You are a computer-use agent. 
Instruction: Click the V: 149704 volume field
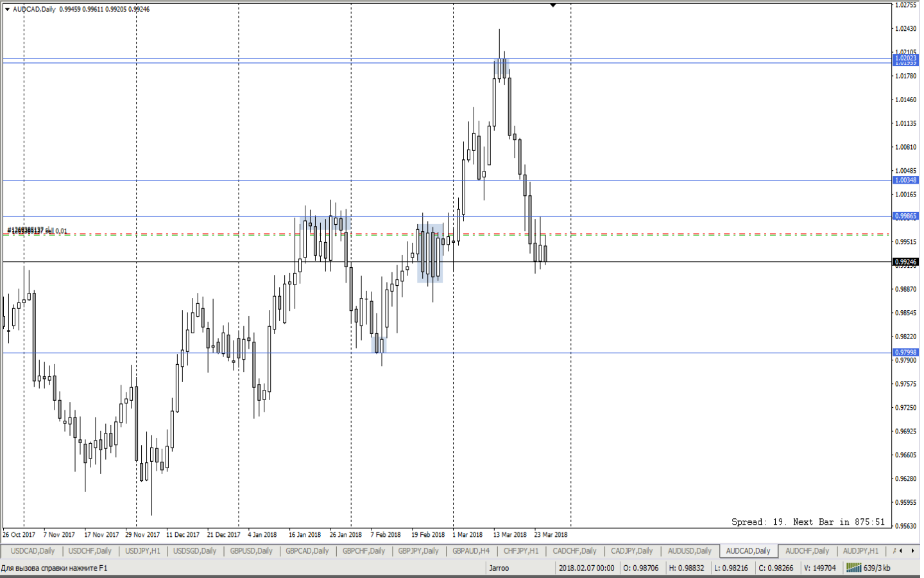[x=819, y=568]
